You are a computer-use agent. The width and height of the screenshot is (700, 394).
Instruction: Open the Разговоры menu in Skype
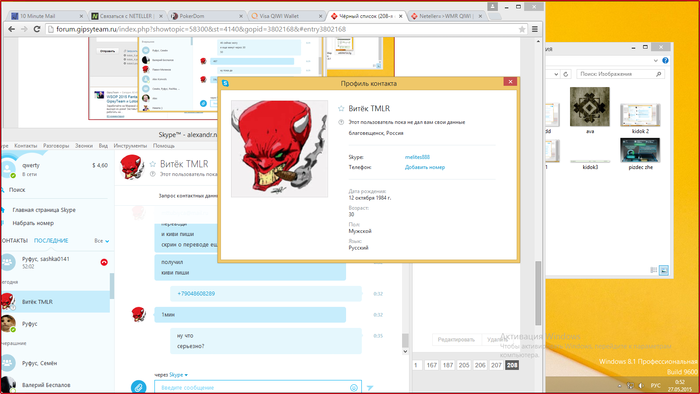tap(56, 146)
